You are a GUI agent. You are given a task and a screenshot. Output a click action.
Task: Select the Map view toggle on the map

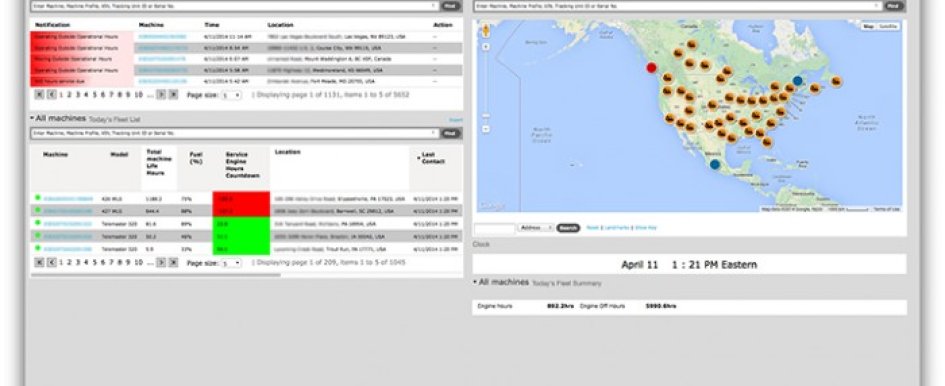(868, 27)
